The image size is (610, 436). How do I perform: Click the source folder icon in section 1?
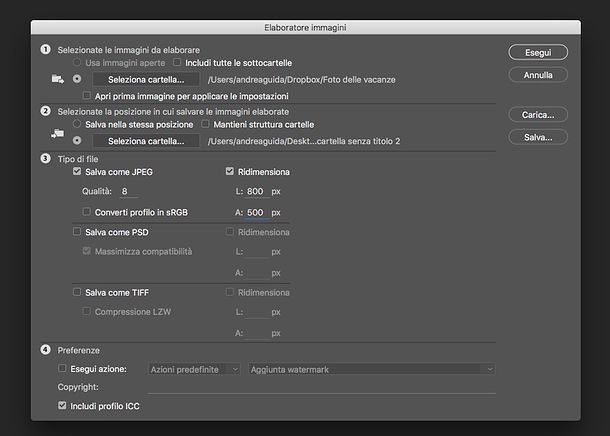click(57, 78)
